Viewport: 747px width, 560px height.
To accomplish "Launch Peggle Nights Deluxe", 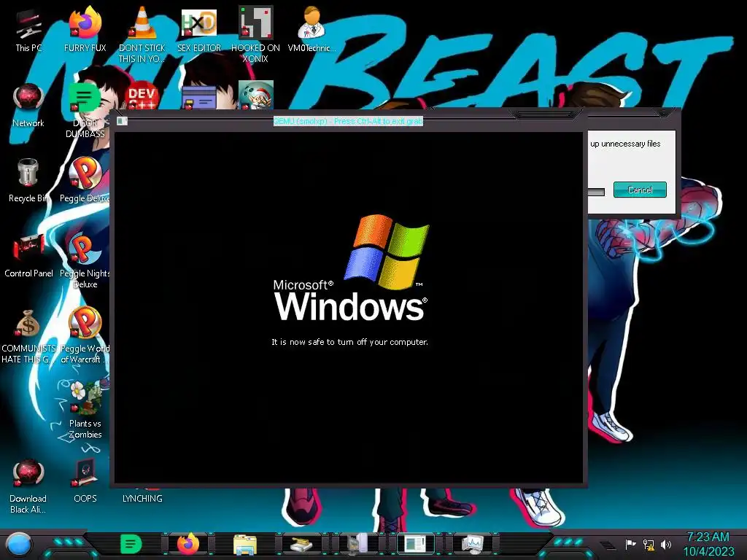I will tap(85, 260).
